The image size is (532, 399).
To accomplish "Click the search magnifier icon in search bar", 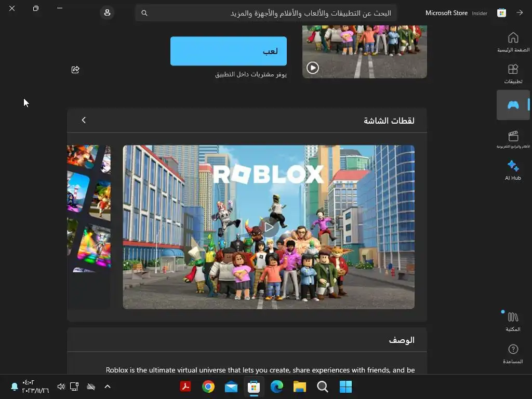I will 144,13.
